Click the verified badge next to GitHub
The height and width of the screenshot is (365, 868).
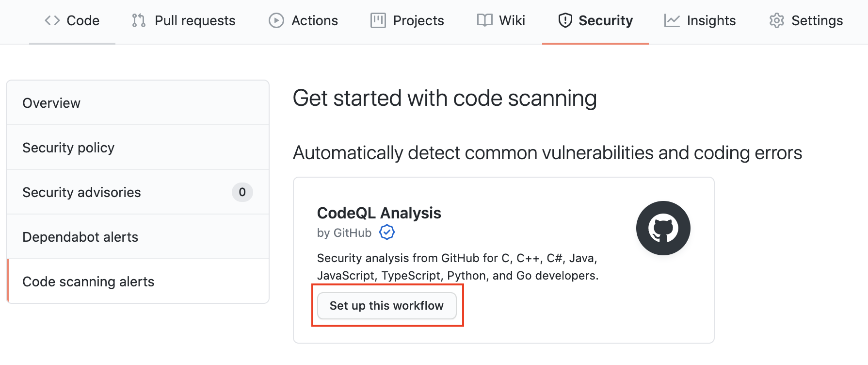click(387, 232)
